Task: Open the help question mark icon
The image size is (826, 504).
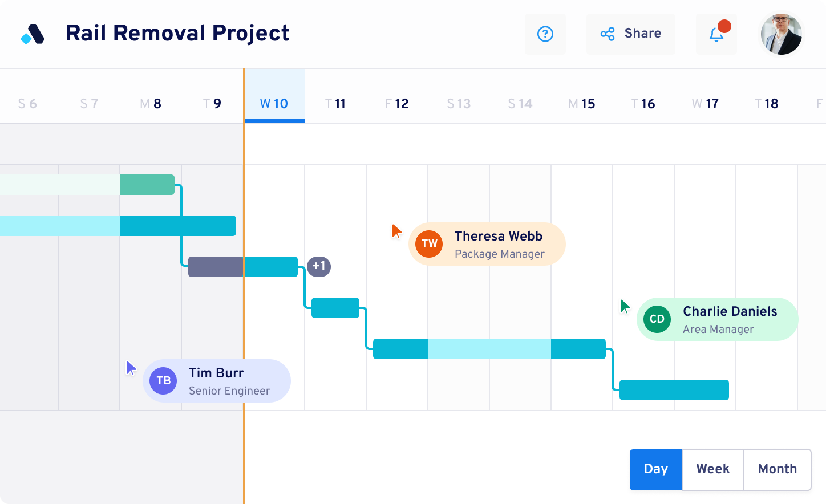Action: pyautogui.click(x=545, y=34)
